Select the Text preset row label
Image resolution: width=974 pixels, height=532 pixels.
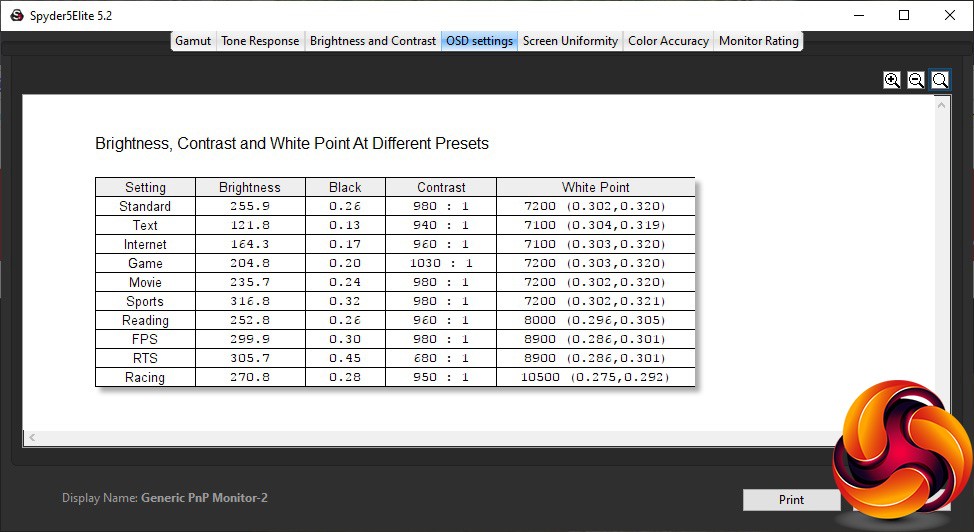(x=145, y=225)
